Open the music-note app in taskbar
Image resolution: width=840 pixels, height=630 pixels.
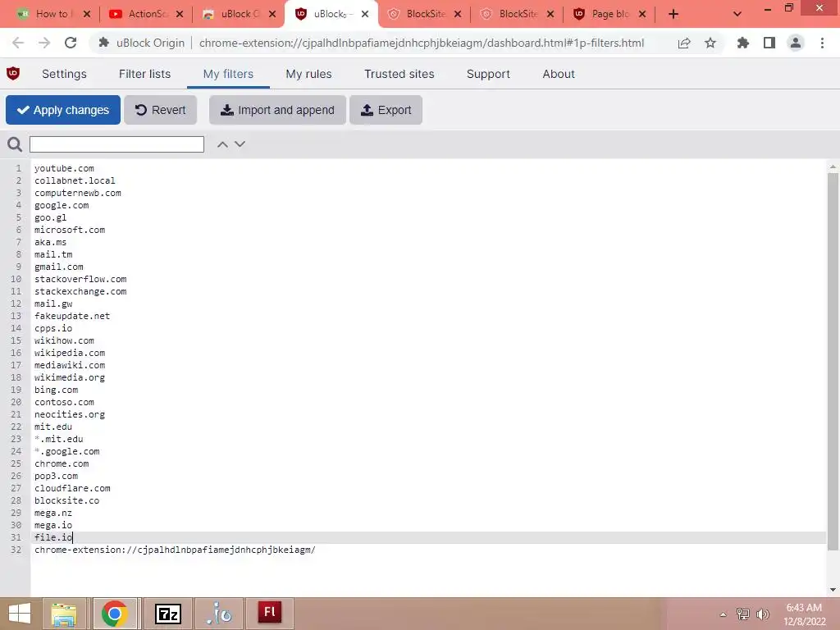point(219,614)
